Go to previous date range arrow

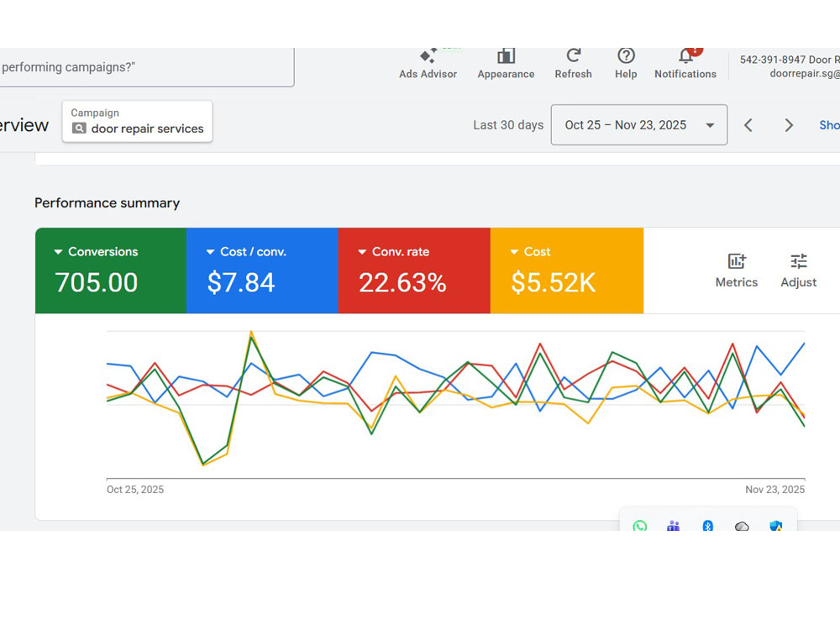coord(748,125)
